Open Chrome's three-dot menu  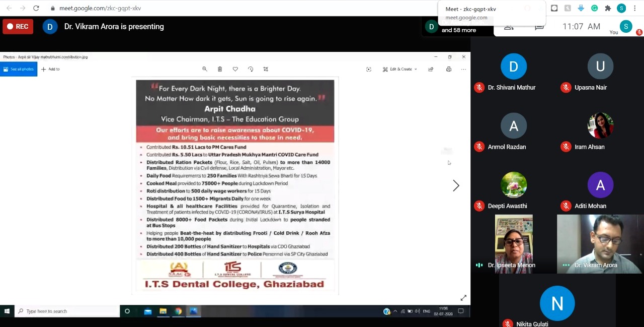[x=636, y=8]
